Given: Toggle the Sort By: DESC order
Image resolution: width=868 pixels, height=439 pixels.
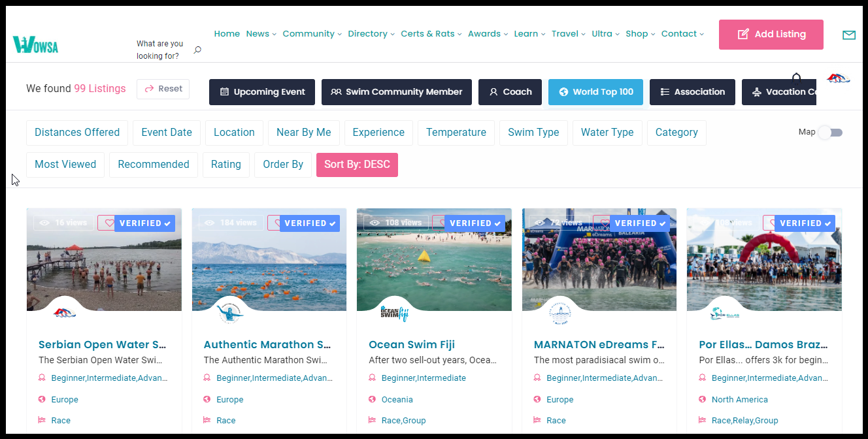Looking at the screenshot, I should pos(357,165).
